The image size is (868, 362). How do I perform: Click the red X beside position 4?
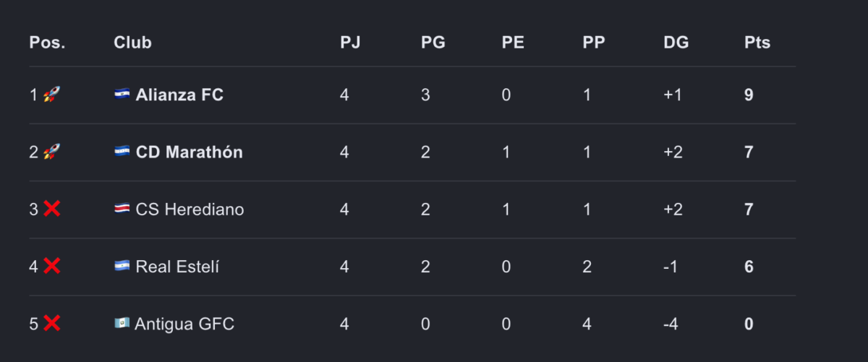tap(51, 266)
